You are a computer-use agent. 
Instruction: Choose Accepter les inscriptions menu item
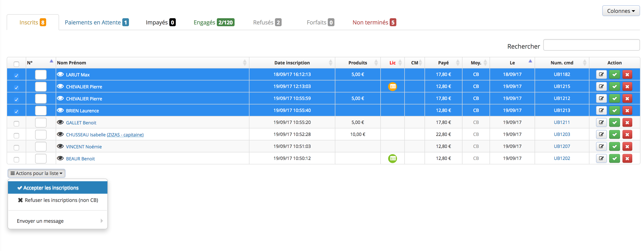(x=58, y=188)
